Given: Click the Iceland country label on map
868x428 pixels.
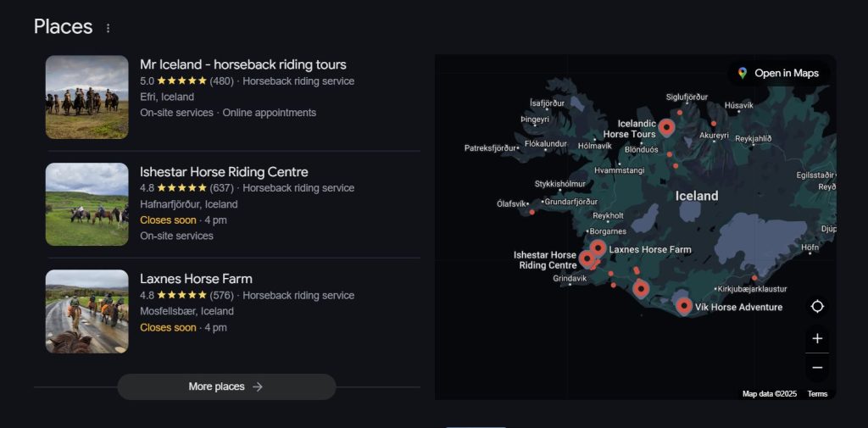Looking at the screenshot, I should click(696, 196).
